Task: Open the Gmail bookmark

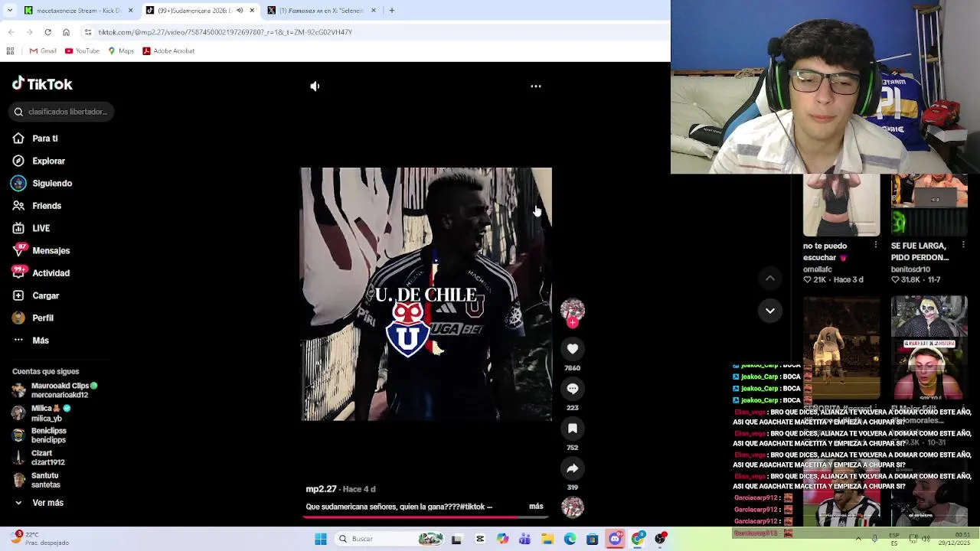Action: tap(43, 51)
